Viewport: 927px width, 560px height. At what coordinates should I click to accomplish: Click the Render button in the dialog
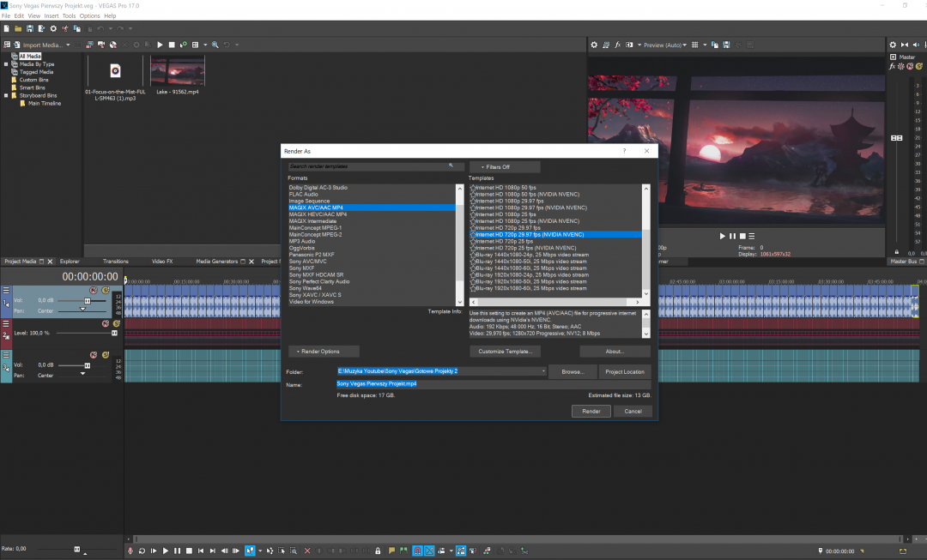(591, 411)
